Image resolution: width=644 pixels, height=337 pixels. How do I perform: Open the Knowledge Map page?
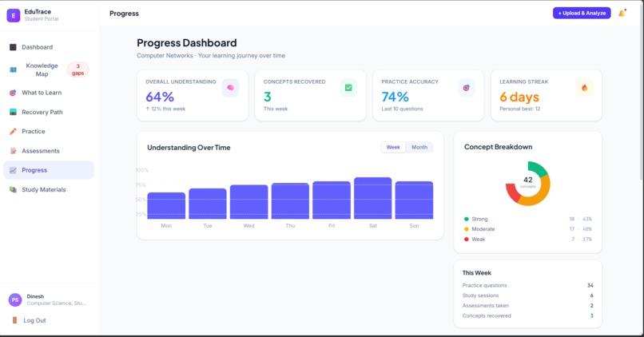coord(49,69)
